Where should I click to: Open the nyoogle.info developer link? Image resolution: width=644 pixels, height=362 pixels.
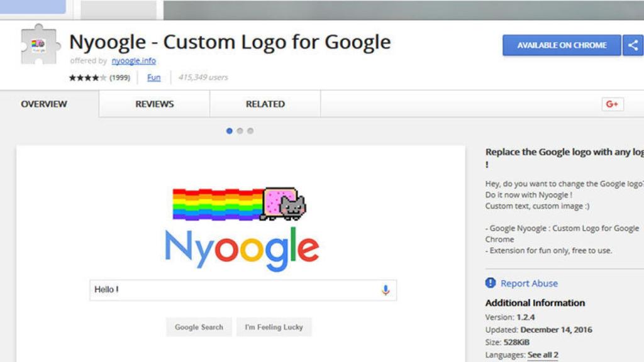(x=133, y=61)
